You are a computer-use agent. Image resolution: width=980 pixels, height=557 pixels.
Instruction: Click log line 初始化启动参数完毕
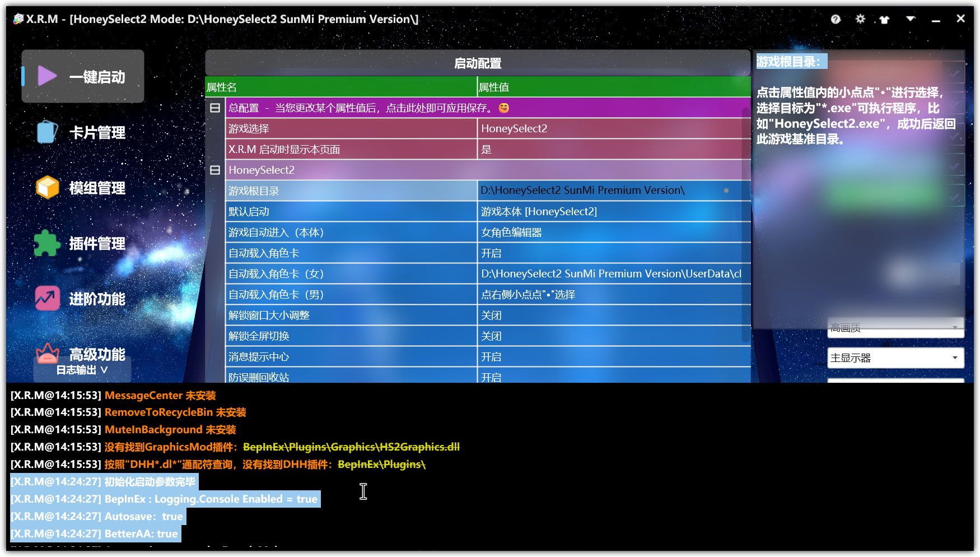coord(104,481)
